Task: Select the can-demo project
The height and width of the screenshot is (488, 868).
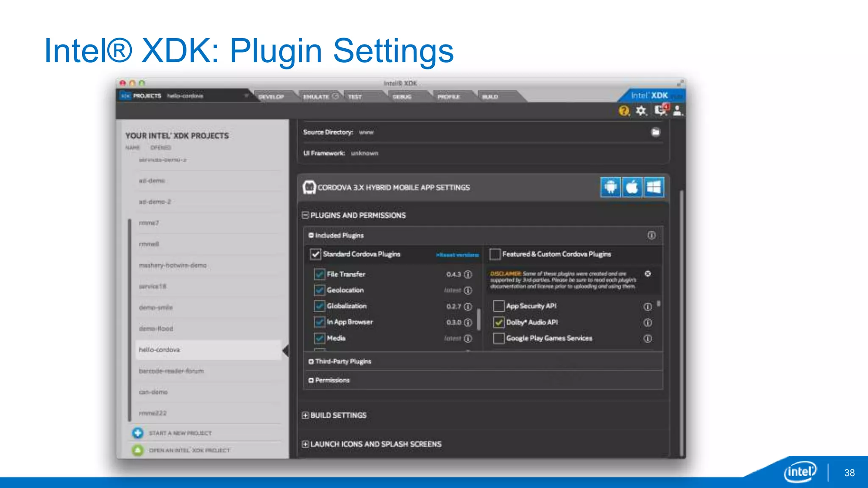Action: tap(208, 392)
